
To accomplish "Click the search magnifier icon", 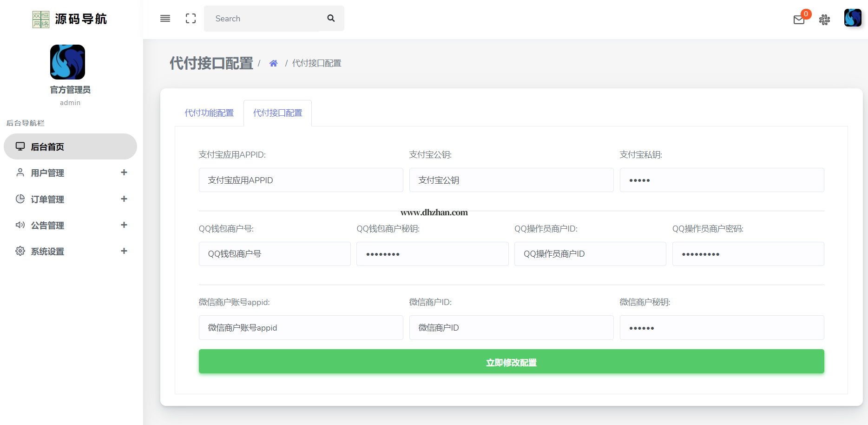I will tap(331, 19).
